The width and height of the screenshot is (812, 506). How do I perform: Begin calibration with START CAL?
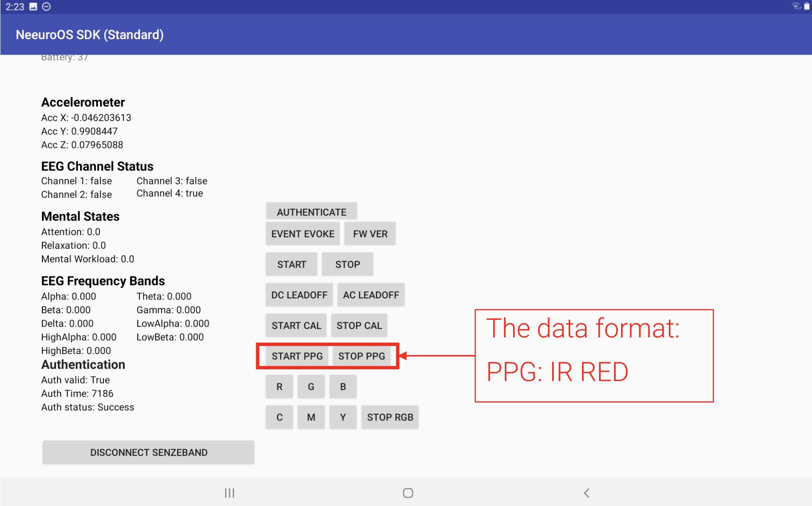click(296, 325)
